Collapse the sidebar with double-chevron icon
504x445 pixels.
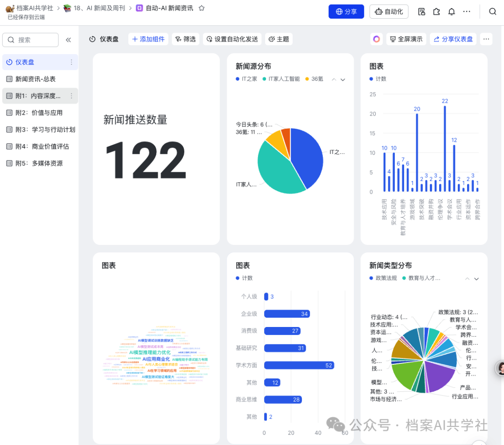(69, 40)
